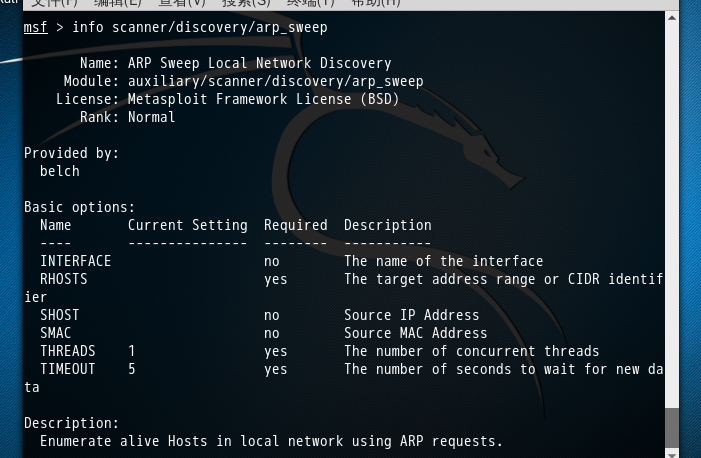Open the 帮助(H) menu
This screenshot has width=701, height=458.
pyautogui.click(x=376, y=3)
